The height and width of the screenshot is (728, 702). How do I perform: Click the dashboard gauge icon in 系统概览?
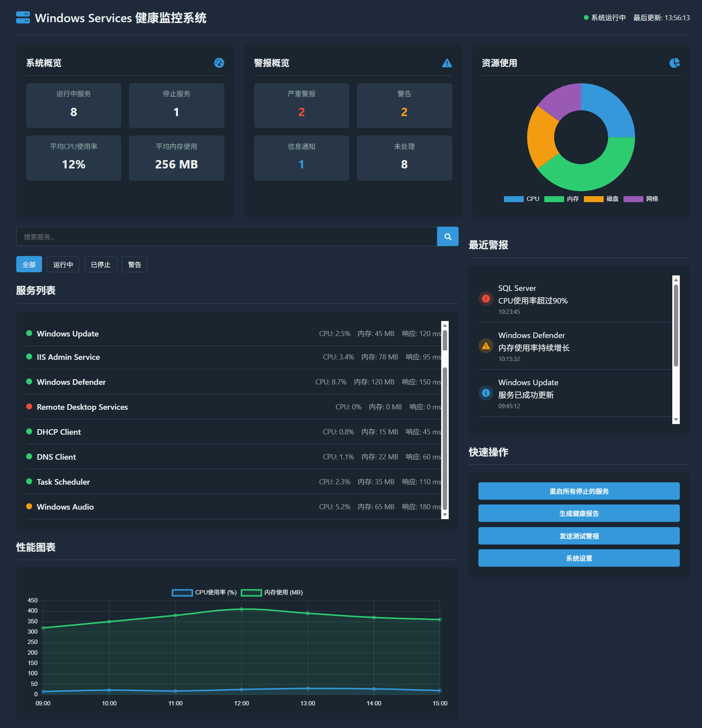point(219,63)
